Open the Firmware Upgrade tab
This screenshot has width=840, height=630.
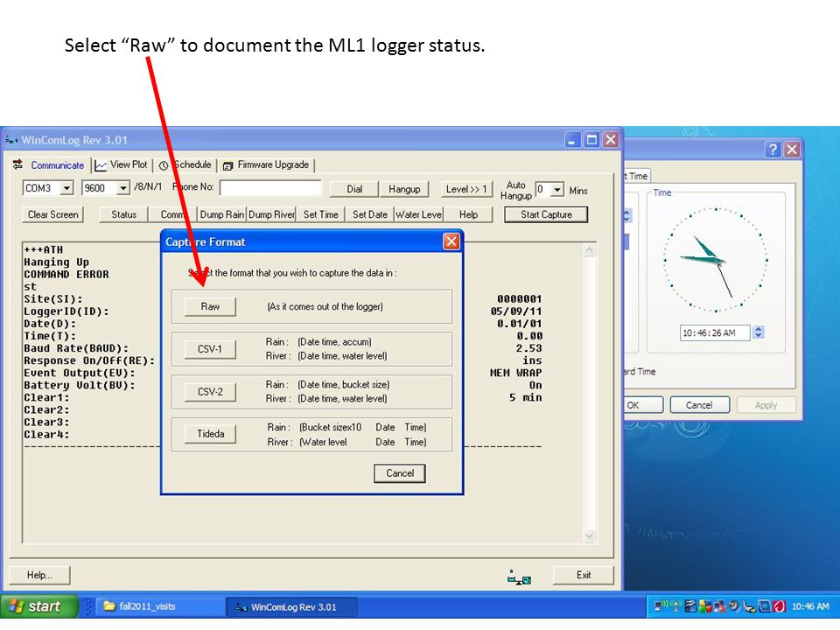pyautogui.click(x=266, y=165)
